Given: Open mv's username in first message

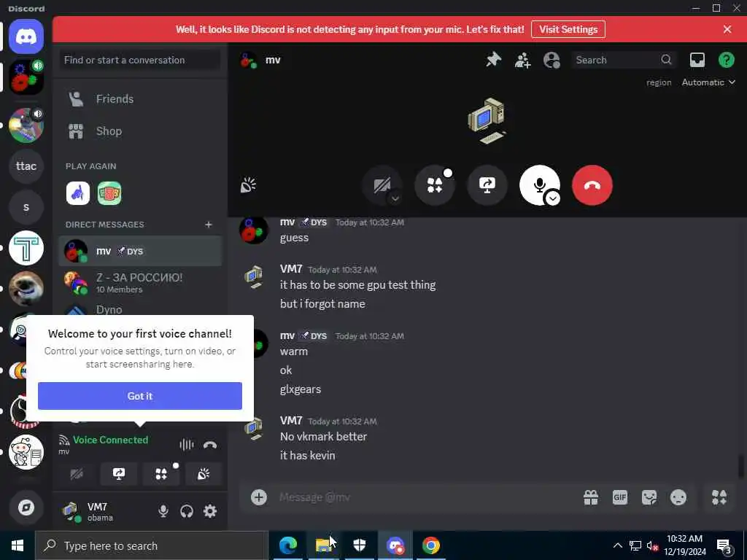Looking at the screenshot, I should (x=287, y=222).
